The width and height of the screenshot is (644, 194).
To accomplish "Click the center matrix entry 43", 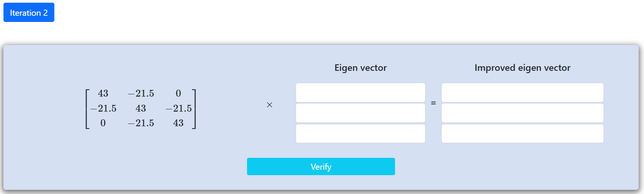I will point(141,108).
